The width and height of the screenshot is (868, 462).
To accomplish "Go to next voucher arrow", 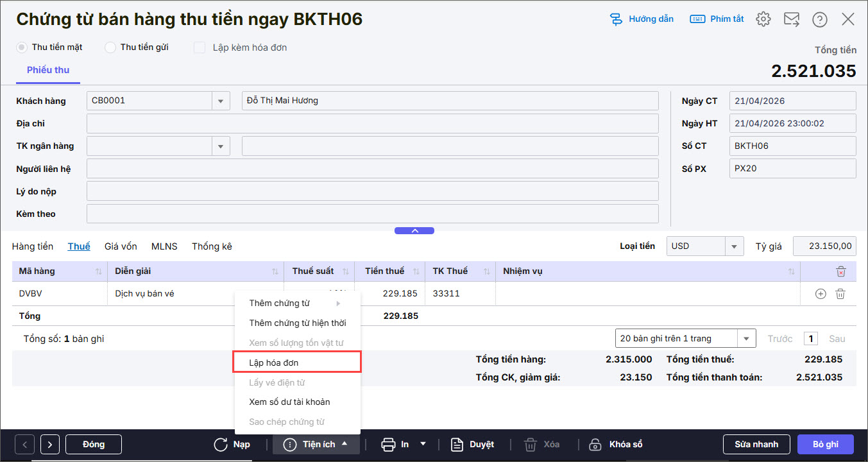I will [x=50, y=444].
